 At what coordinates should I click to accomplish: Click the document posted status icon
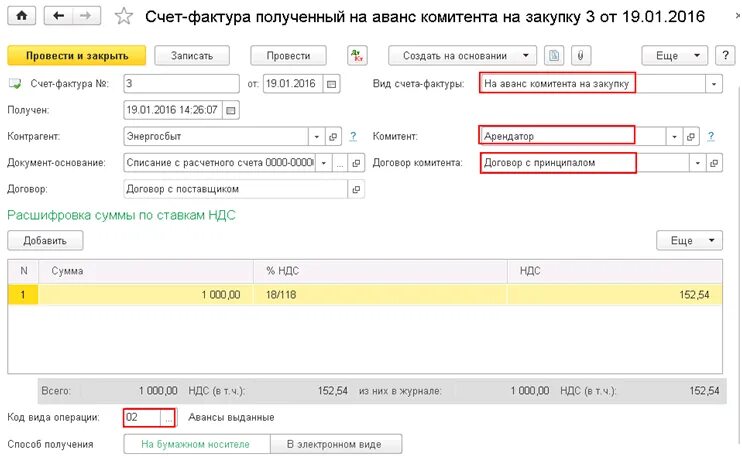tap(15, 84)
